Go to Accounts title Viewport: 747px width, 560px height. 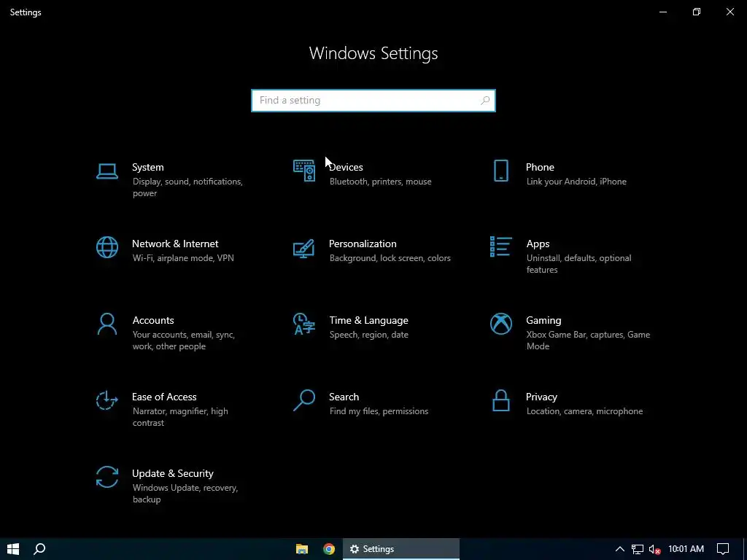[153, 321]
